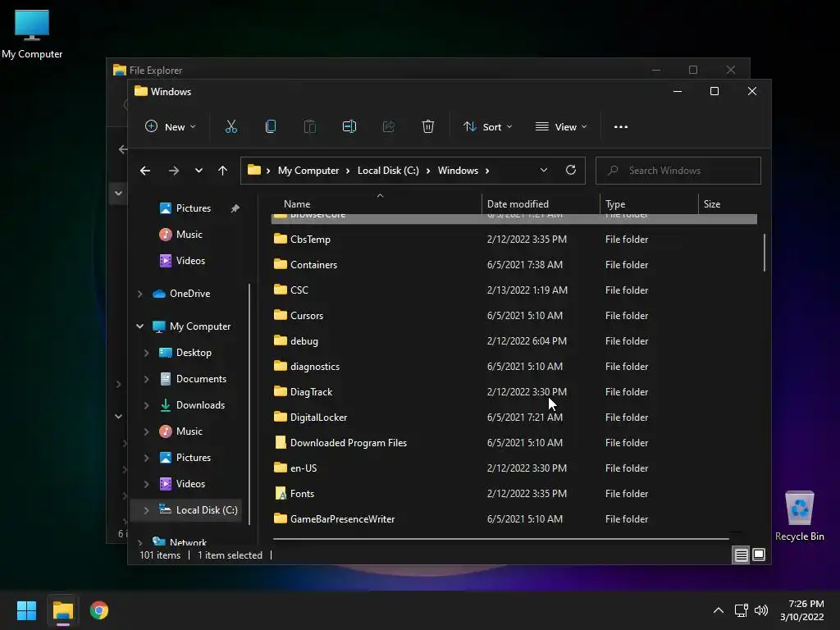The width and height of the screenshot is (840, 630).
Task: Click the navigation pane scrollbar
Action: point(249,404)
